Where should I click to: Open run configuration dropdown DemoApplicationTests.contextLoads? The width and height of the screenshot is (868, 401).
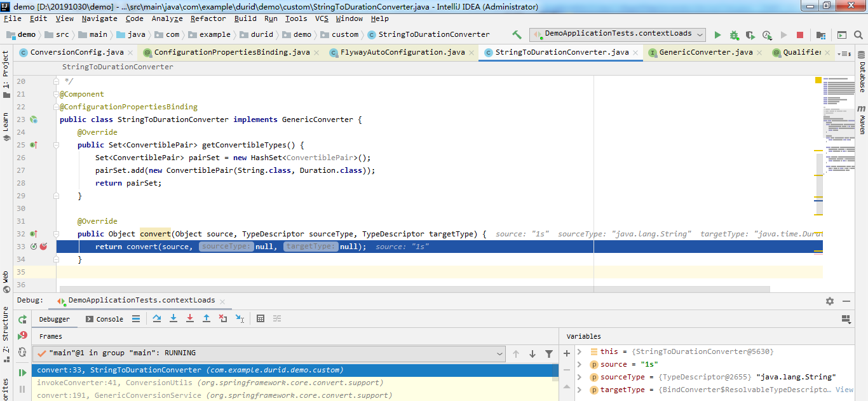point(618,34)
